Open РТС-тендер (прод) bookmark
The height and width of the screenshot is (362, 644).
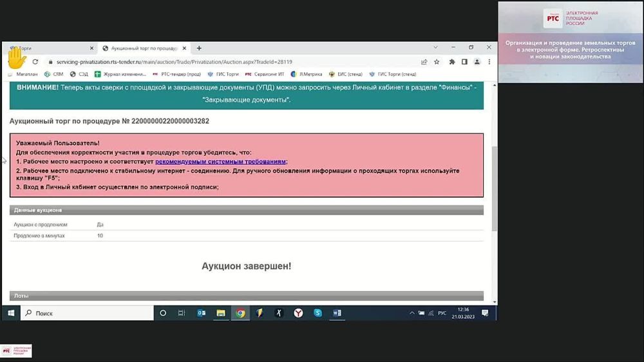(176, 74)
